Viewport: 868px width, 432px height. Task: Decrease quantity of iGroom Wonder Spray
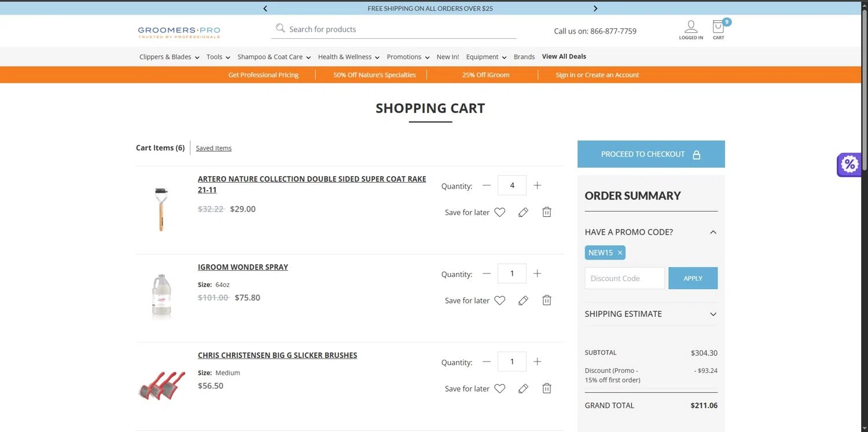tap(486, 274)
